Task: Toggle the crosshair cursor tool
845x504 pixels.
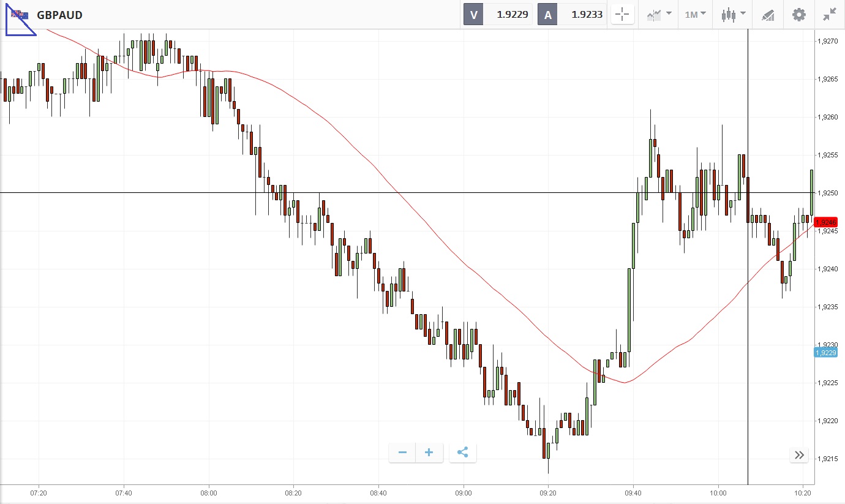Action: [x=622, y=15]
